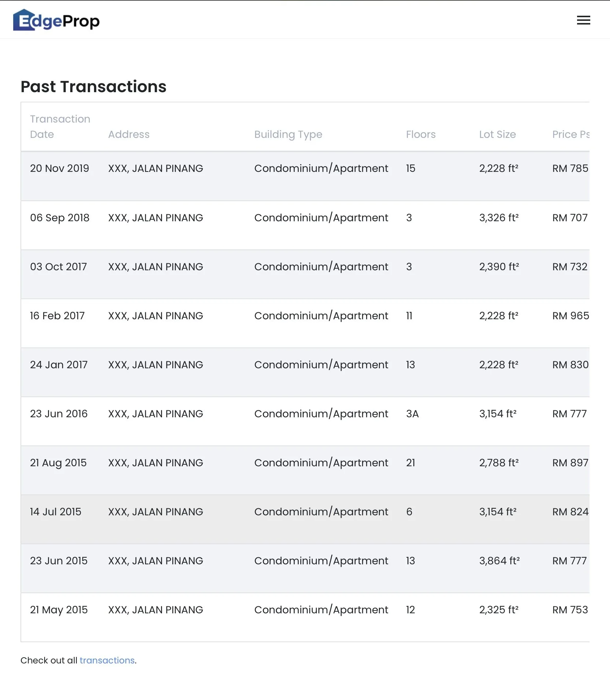The image size is (610, 700).
Task: Click the Transaction Date column header
Action: point(60,127)
